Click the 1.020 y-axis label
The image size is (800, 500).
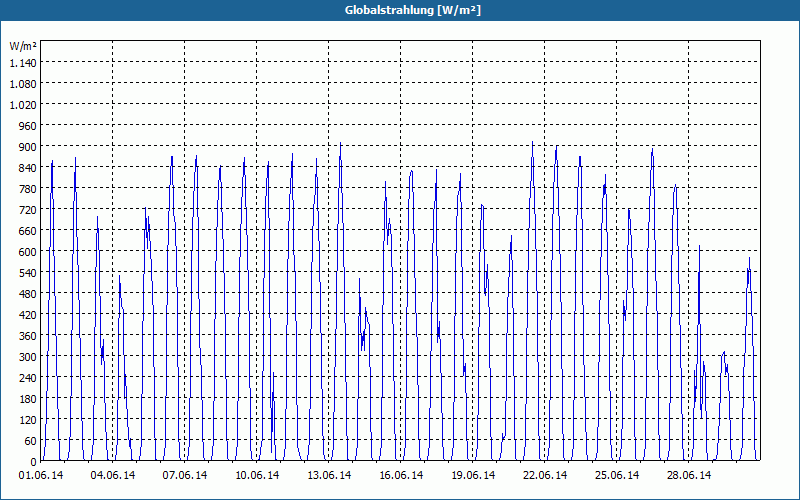[23, 105]
